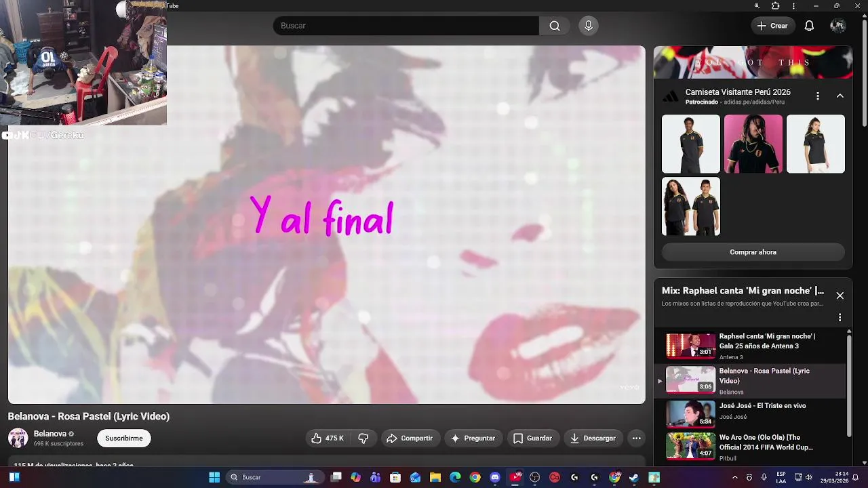
Task: Open Outlook from the taskbar
Action: coord(415,477)
